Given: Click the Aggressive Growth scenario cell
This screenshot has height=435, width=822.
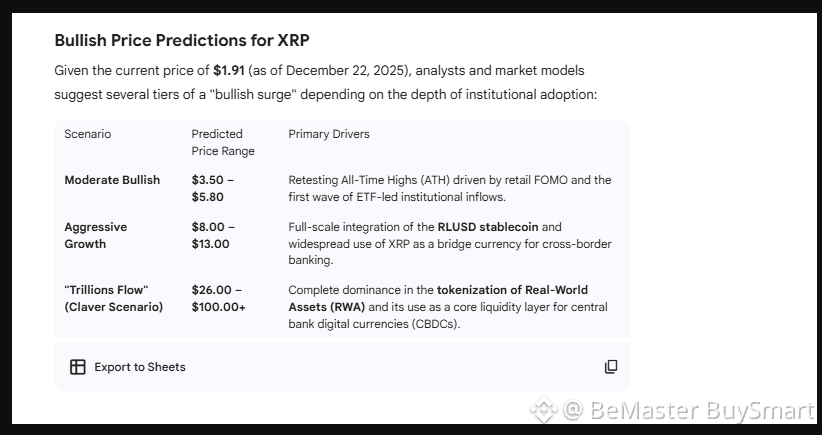Looking at the screenshot, I should (96, 235).
